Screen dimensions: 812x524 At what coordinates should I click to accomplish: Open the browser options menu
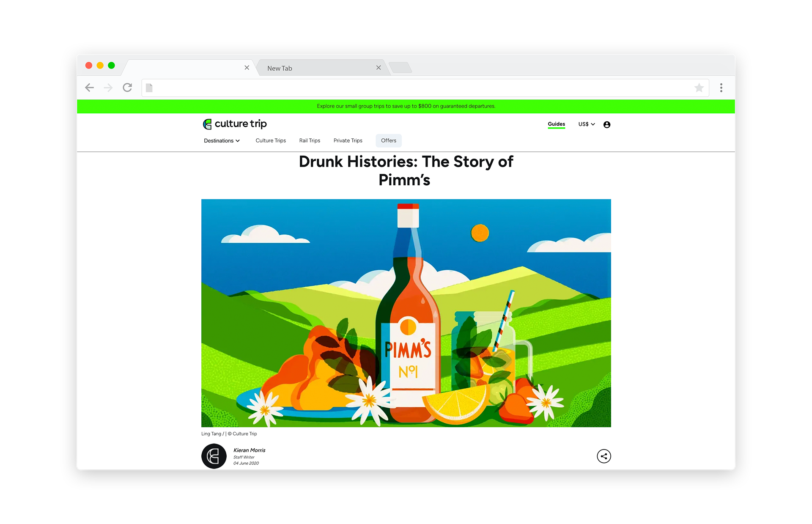coord(721,88)
